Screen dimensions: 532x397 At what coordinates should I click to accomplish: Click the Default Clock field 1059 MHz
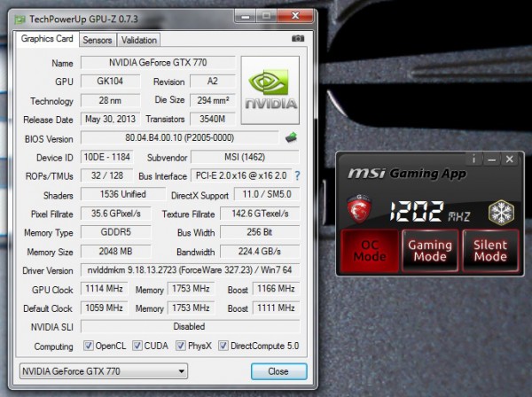click(104, 307)
